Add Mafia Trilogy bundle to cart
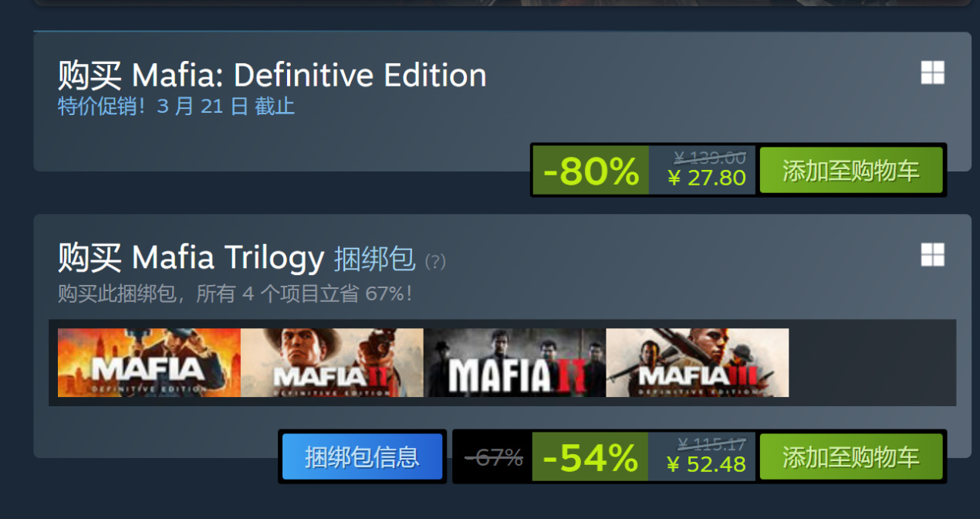Screen dimensions: 980x519 [x=851, y=456]
